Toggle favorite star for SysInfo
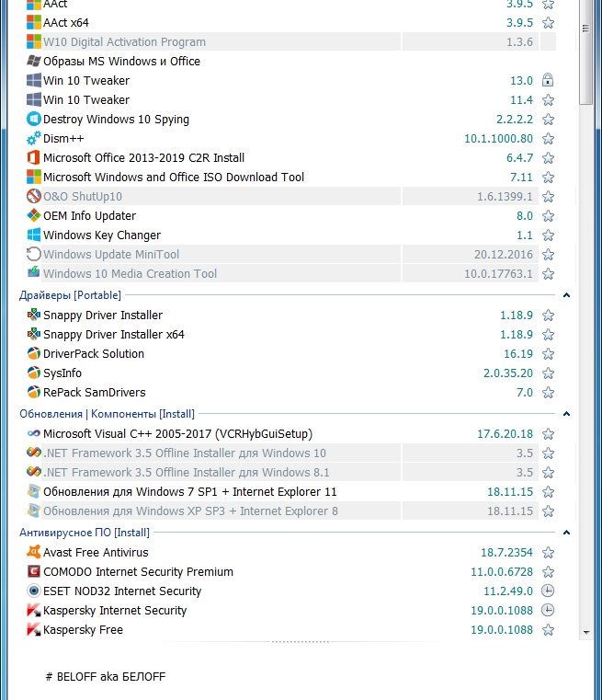The height and width of the screenshot is (700, 602). tap(548, 373)
